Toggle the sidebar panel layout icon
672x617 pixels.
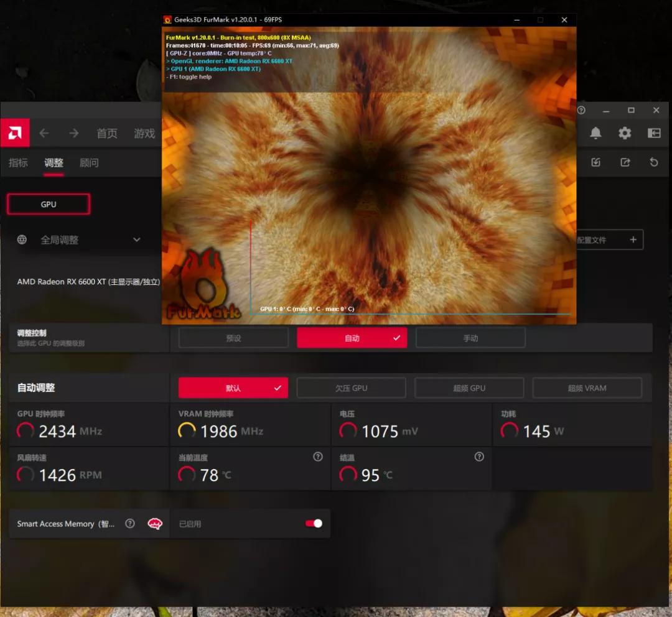pyautogui.click(x=654, y=133)
